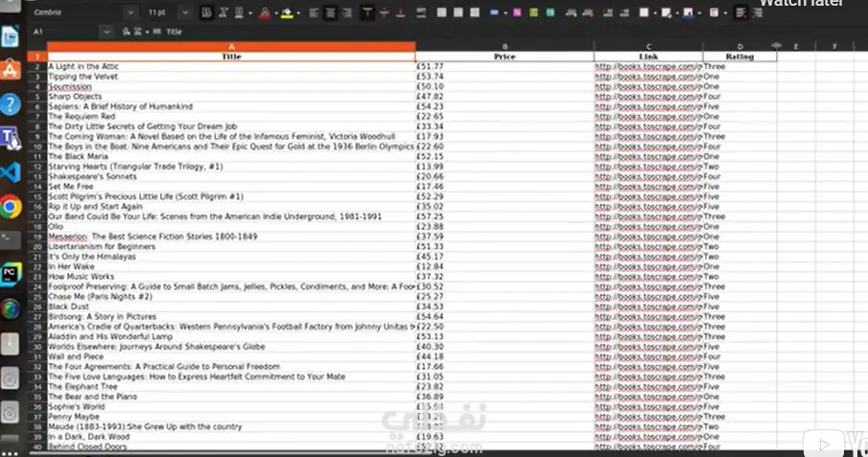
Task: Select the price cell £51.77
Action: pyautogui.click(x=504, y=66)
